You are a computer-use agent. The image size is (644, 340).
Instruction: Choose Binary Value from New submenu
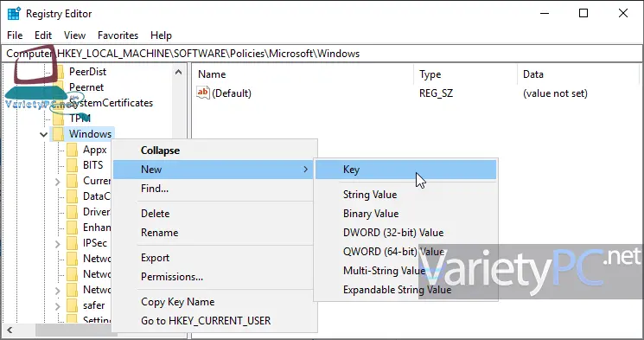point(371,214)
